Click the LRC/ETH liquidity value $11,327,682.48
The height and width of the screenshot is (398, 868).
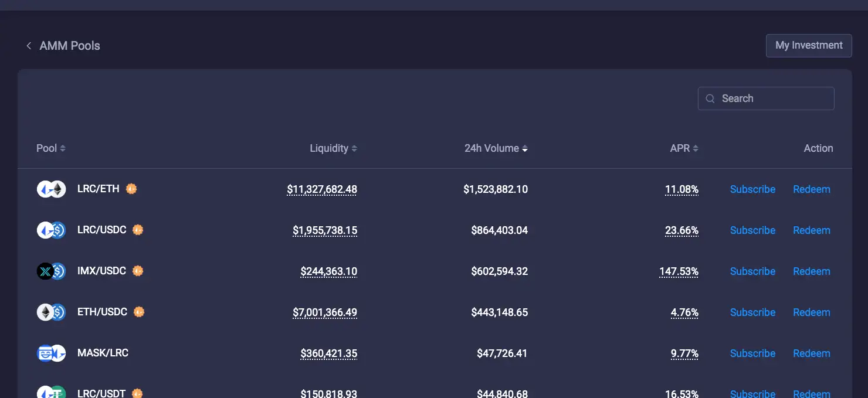(322, 189)
